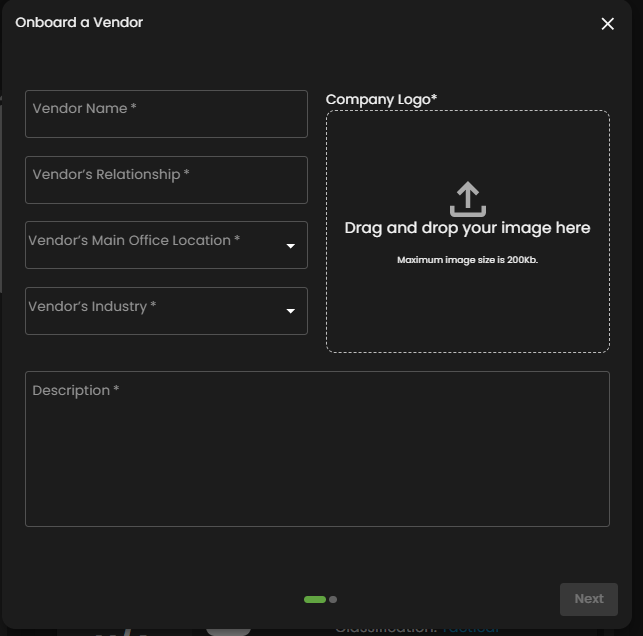
Task: Jump to the gray second step dot
Action: tap(333, 599)
